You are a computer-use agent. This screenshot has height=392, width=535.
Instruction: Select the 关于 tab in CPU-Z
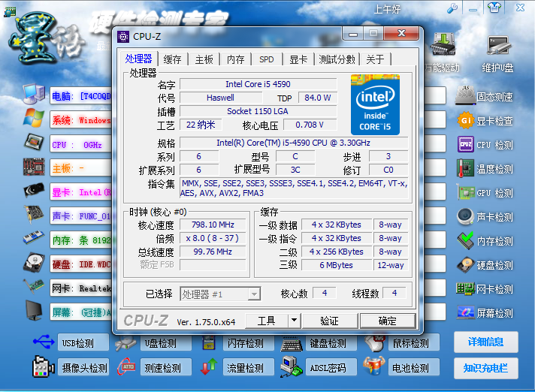point(375,59)
